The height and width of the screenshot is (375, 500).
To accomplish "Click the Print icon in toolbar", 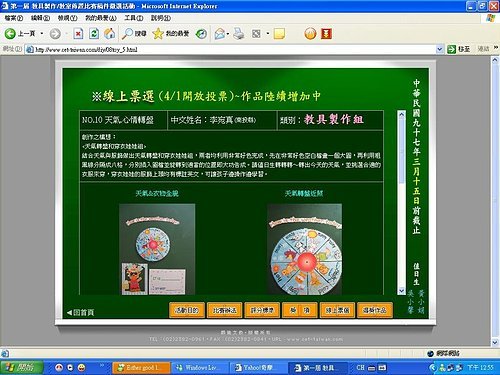I will coord(238,34).
